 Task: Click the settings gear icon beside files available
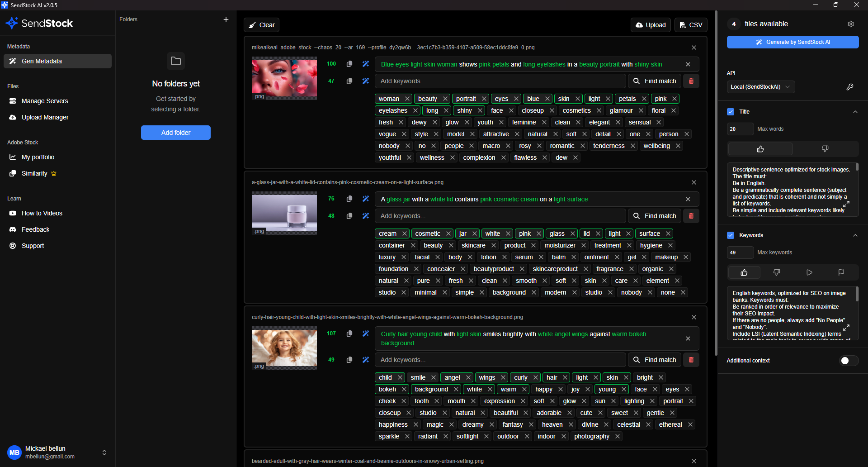[x=850, y=24]
